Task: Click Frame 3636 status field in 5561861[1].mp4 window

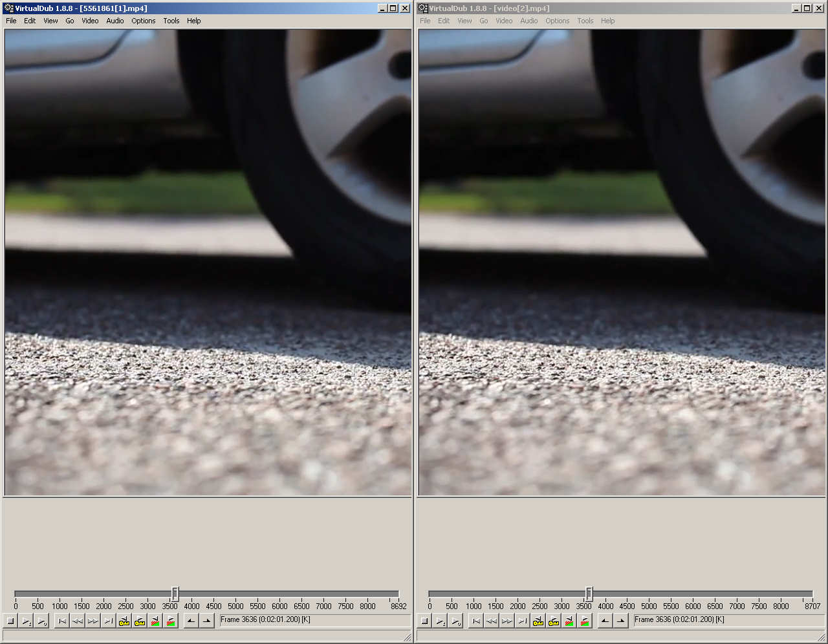Action: coord(314,619)
